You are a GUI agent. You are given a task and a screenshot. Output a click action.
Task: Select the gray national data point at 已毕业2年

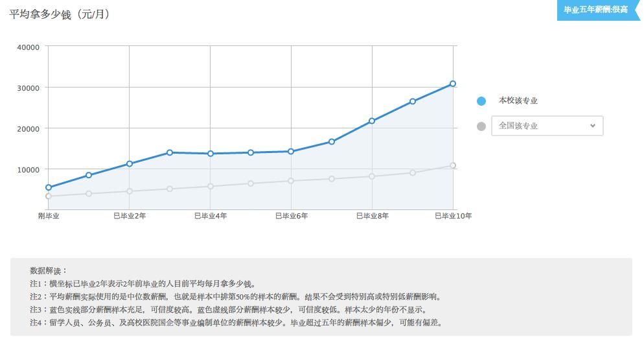point(130,191)
